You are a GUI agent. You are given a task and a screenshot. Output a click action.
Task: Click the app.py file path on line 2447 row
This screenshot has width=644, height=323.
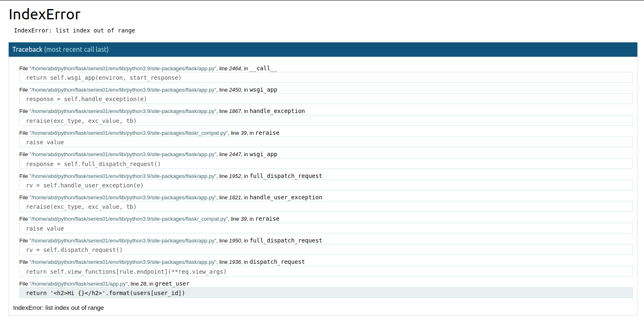tap(123, 155)
